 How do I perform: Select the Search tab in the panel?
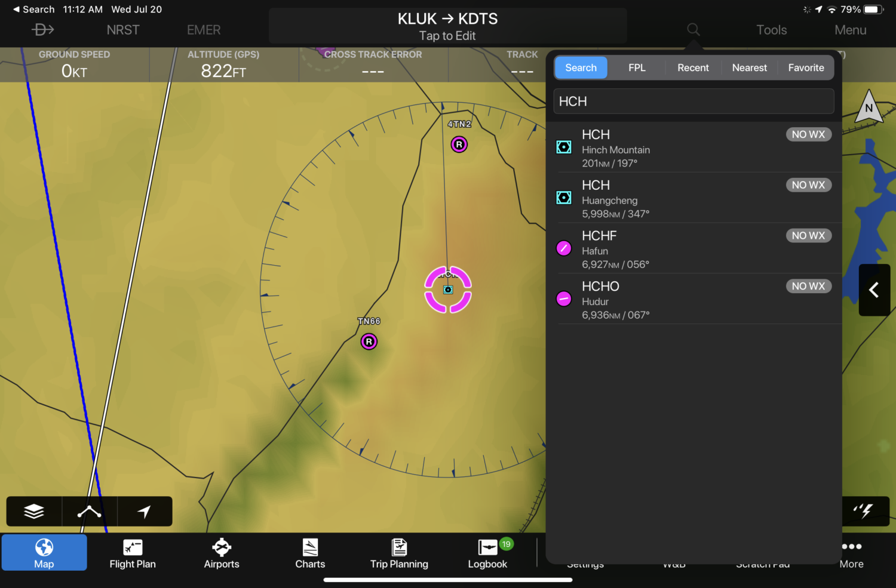pyautogui.click(x=580, y=67)
